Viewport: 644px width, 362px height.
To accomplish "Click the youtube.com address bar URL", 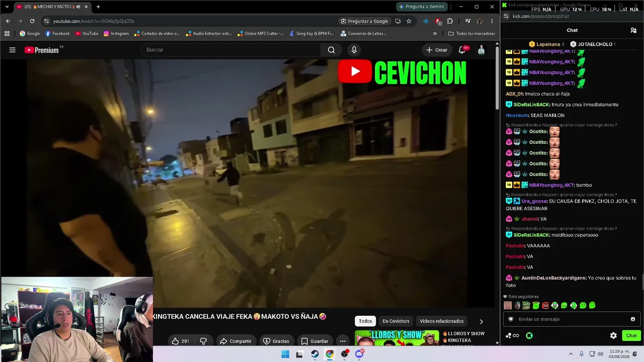I will click(x=94, y=21).
